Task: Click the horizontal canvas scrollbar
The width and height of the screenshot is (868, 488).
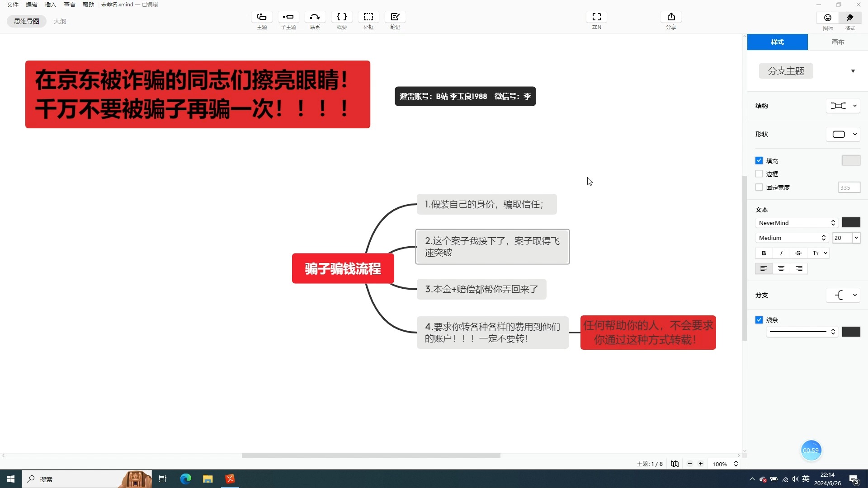Action: [371, 455]
